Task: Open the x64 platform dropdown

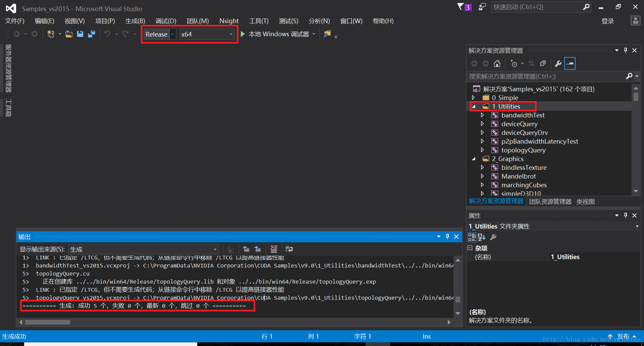Action: click(x=231, y=34)
